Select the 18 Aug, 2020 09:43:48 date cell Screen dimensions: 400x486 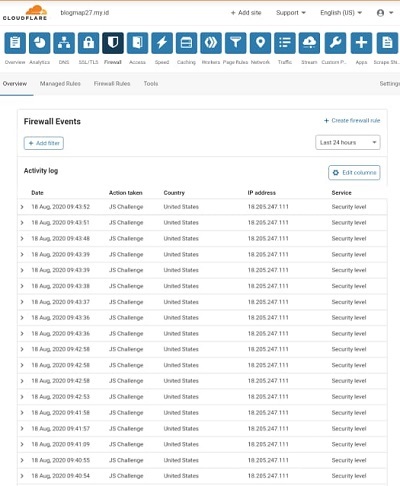pos(60,239)
